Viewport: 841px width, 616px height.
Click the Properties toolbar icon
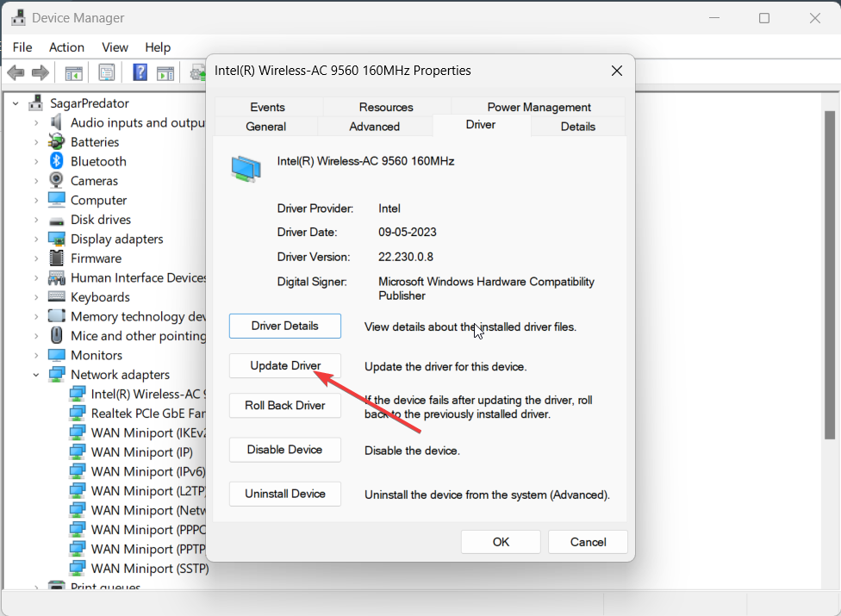pos(107,72)
